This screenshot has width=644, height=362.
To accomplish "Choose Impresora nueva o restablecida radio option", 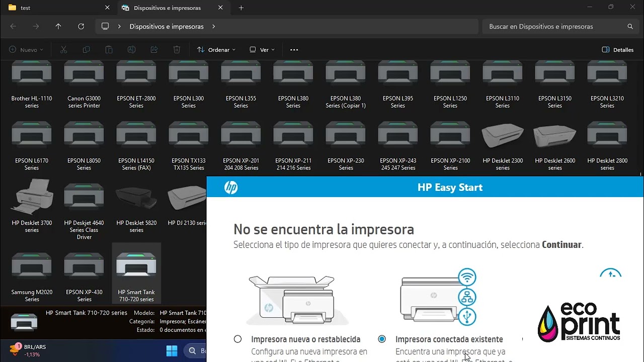I will (238, 339).
